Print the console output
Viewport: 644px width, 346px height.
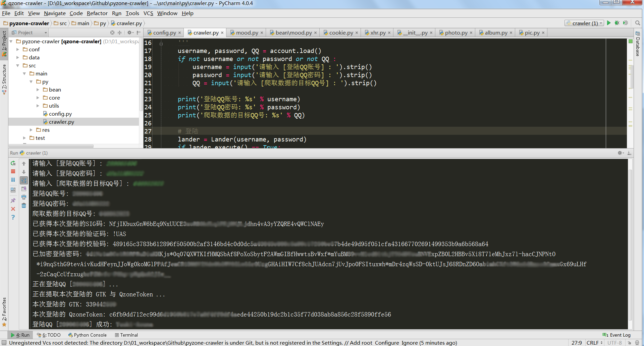tap(24, 197)
